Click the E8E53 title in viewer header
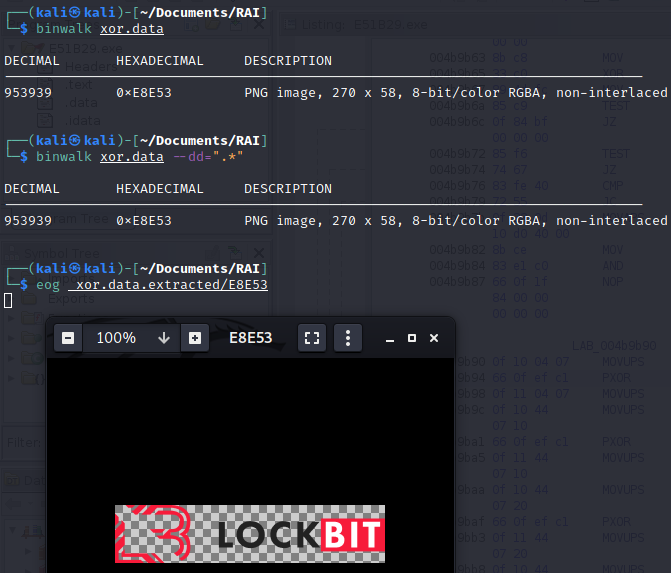The height and width of the screenshot is (573, 671). 251,338
